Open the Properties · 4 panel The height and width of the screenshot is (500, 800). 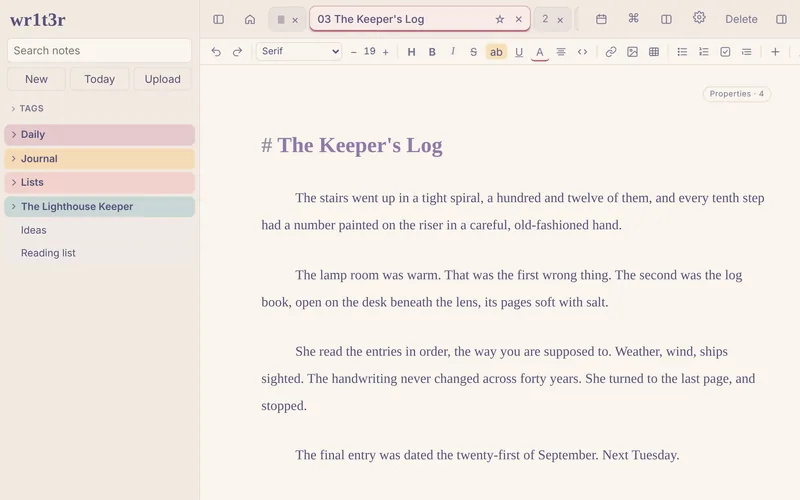click(x=736, y=94)
